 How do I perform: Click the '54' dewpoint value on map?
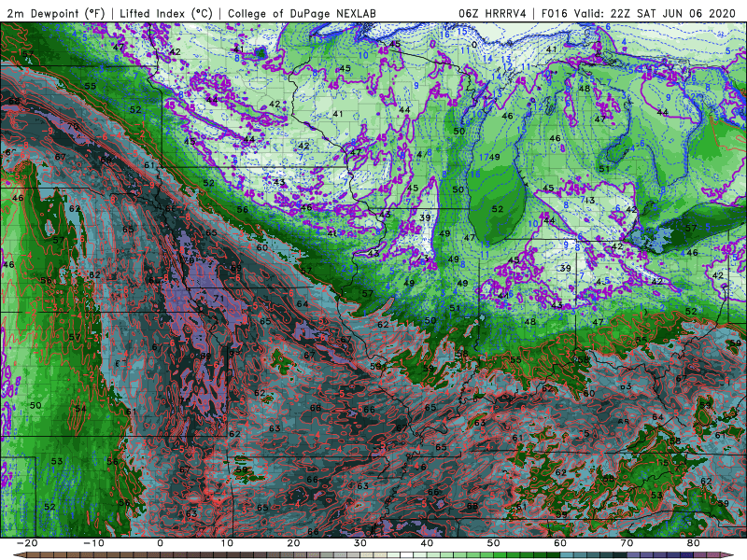pyautogui.click(x=80, y=409)
